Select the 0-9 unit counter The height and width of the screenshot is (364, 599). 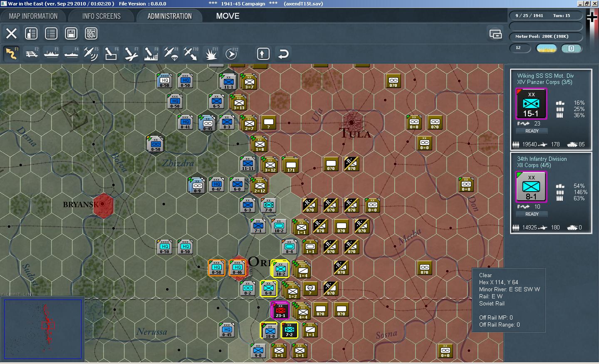(197, 186)
